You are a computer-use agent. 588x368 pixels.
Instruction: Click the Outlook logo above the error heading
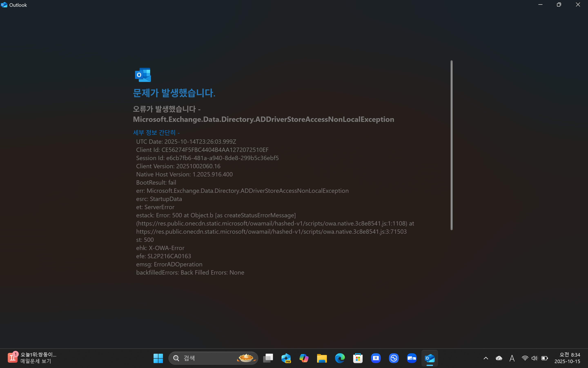pos(143,75)
